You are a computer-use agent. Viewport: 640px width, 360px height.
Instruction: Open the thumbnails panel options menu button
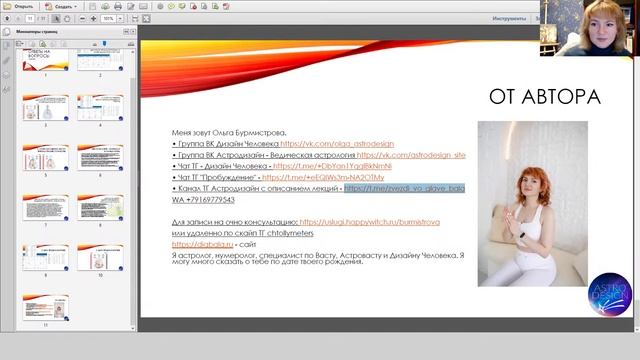pos(126,31)
